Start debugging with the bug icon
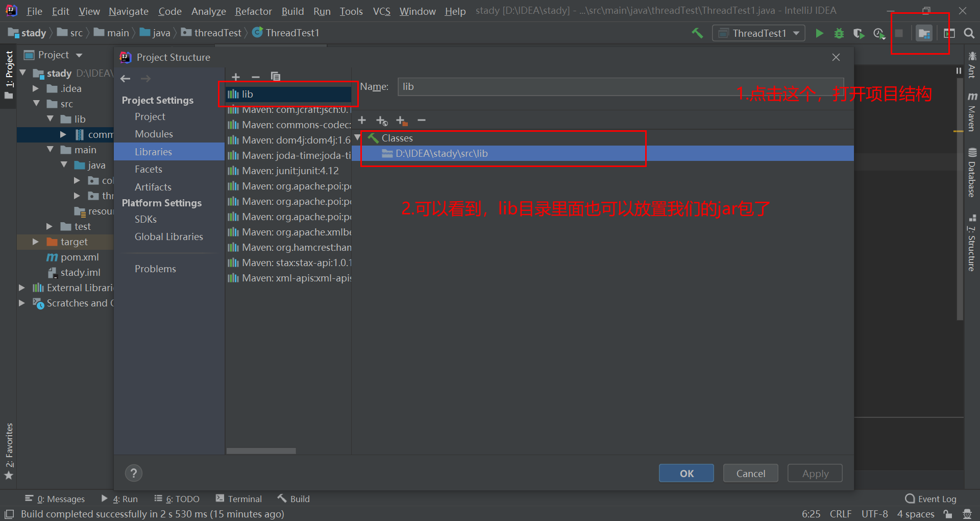This screenshot has width=980, height=521. [839, 33]
